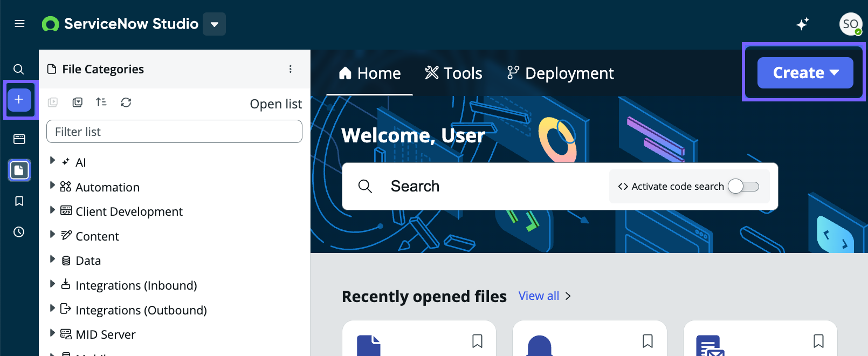
Task: Open File Categories more options menu
Action: click(x=290, y=69)
